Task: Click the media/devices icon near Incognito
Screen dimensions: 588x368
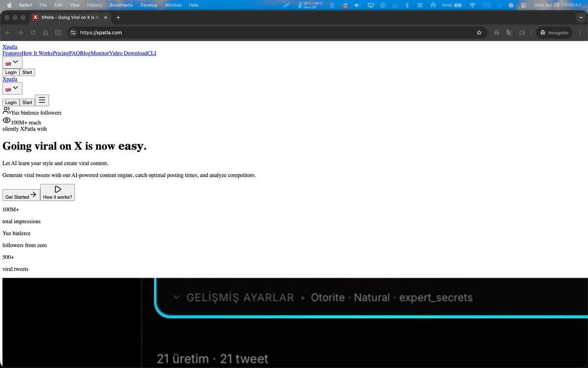Action: (x=522, y=32)
